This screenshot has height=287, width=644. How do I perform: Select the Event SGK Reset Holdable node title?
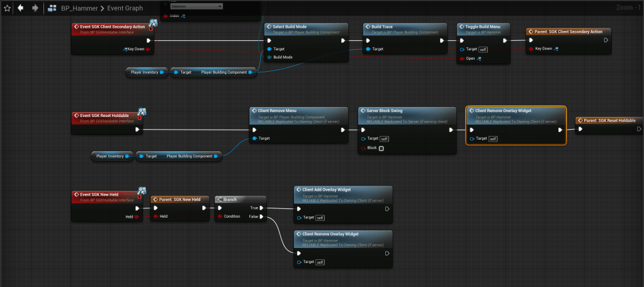[105, 115]
